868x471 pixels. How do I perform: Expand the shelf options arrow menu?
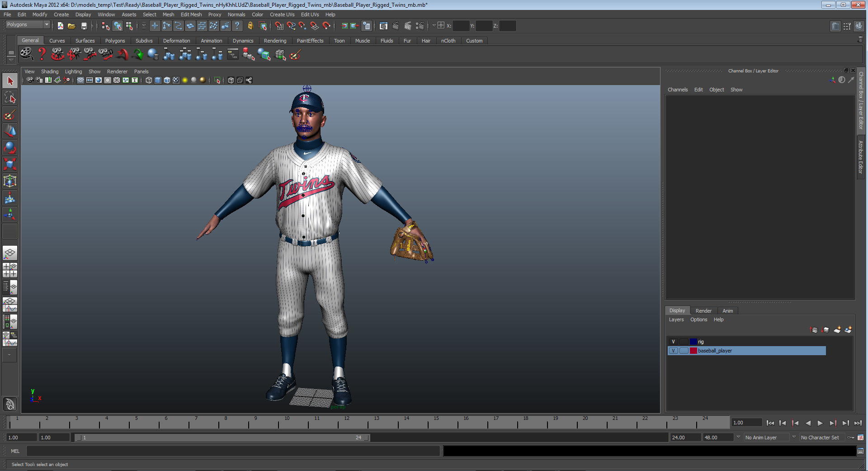[11, 59]
